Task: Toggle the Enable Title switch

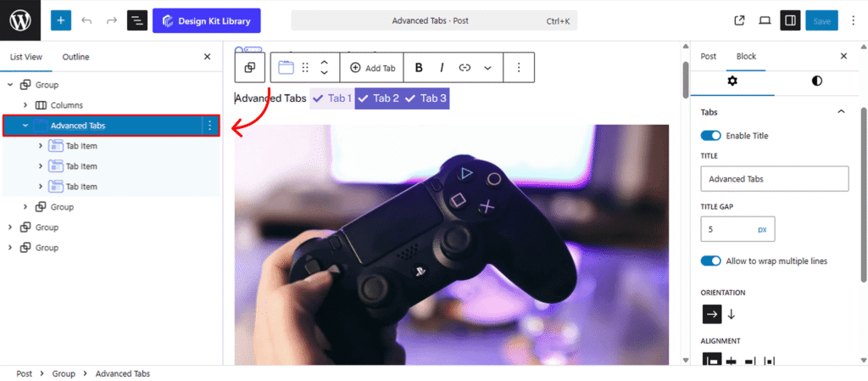Action: (711, 136)
